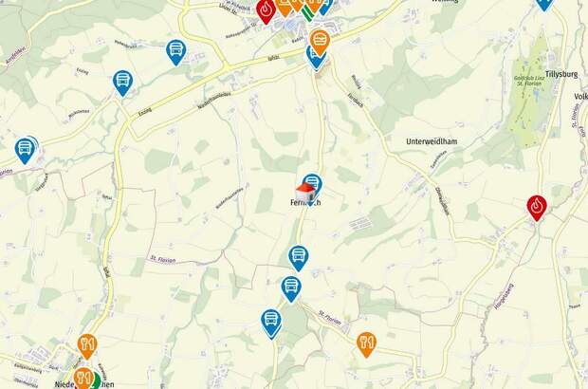
Task: Open the orange burger restaurant marker
Action: click(320, 42)
